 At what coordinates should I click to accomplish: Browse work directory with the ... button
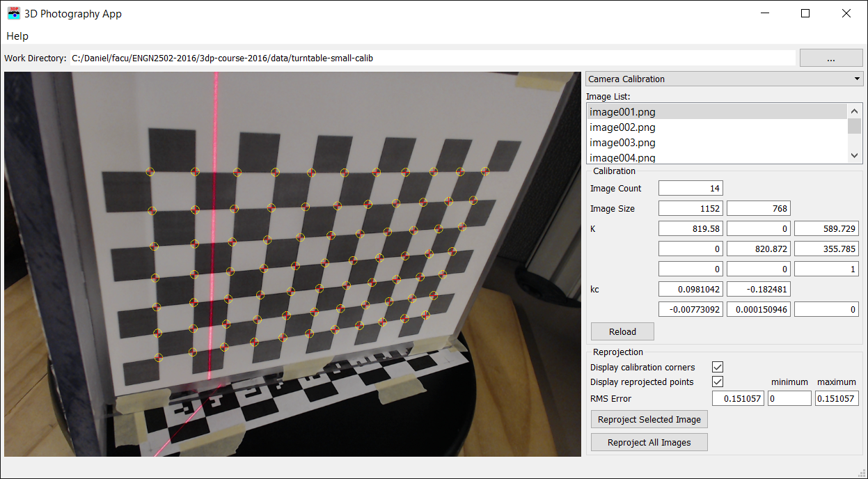831,58
